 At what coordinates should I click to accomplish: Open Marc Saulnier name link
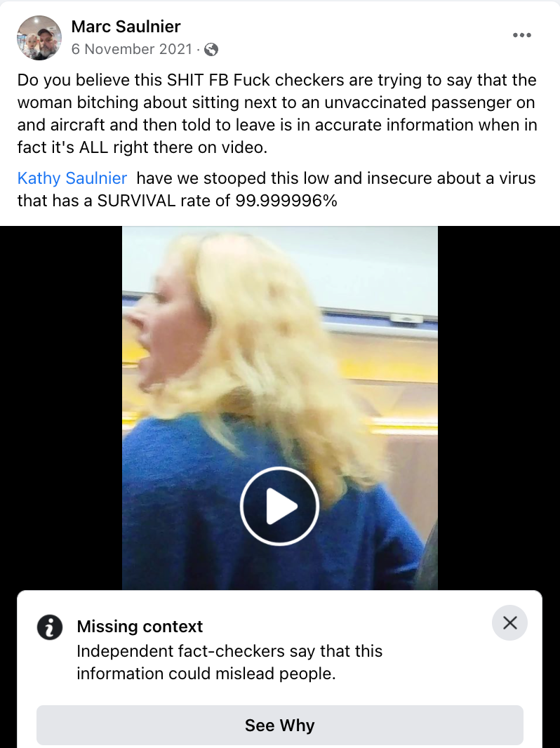(x=126, y=26)
